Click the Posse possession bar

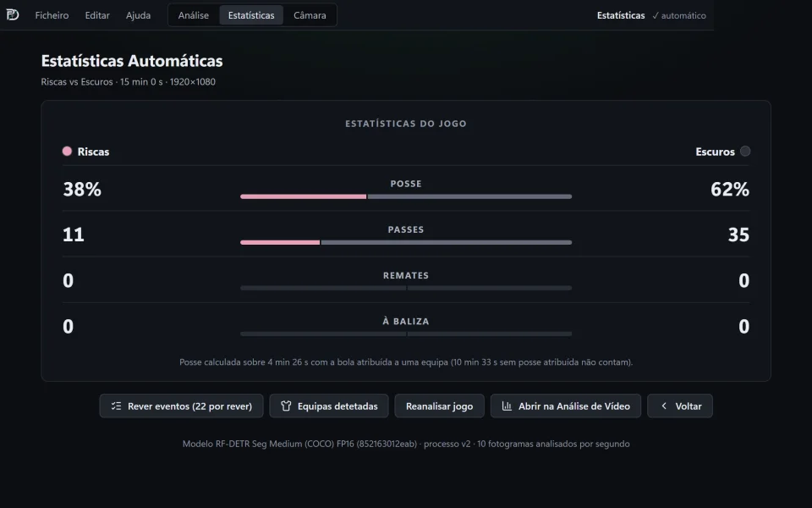pyautogui.click(x=406, y=196)
